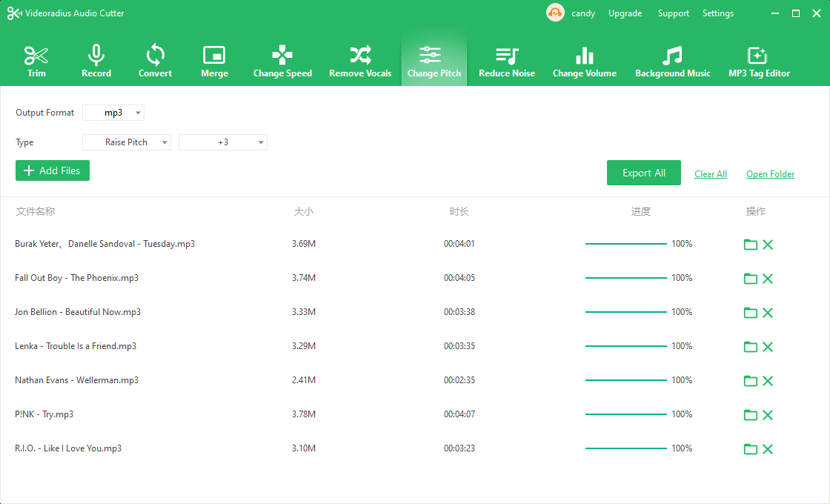Click the 操作 column header

click(756, 211)
